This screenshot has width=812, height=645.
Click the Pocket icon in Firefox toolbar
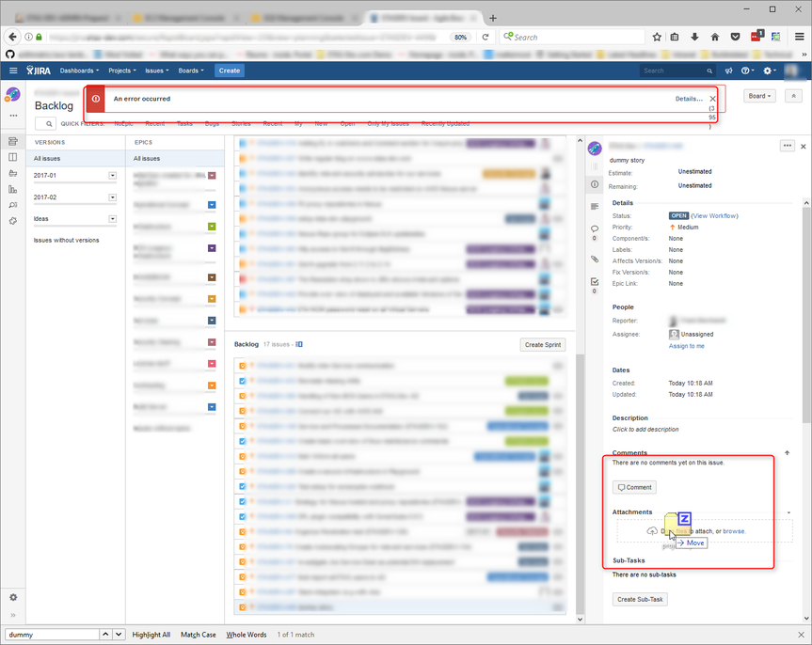(x=735, y=37)
